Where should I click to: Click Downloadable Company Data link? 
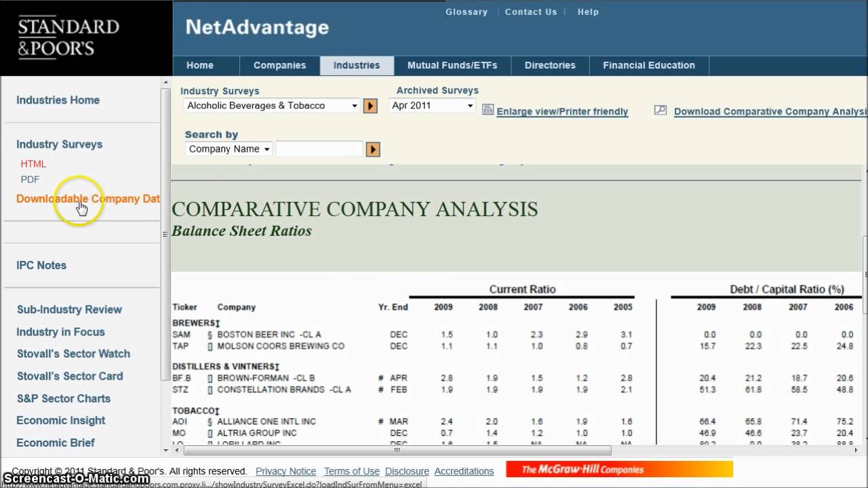point(88,199)
